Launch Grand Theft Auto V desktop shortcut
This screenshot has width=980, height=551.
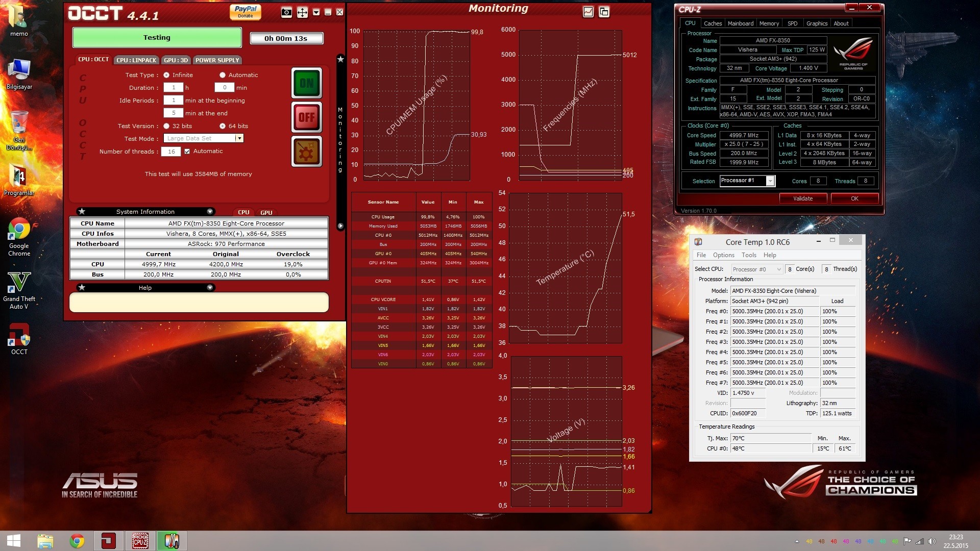19,290
